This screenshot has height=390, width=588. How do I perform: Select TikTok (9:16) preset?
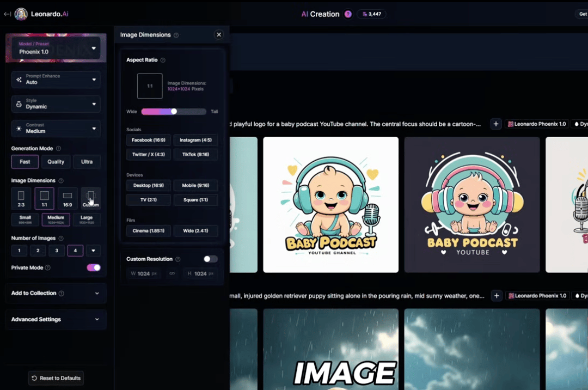click(x=196, y=154)
